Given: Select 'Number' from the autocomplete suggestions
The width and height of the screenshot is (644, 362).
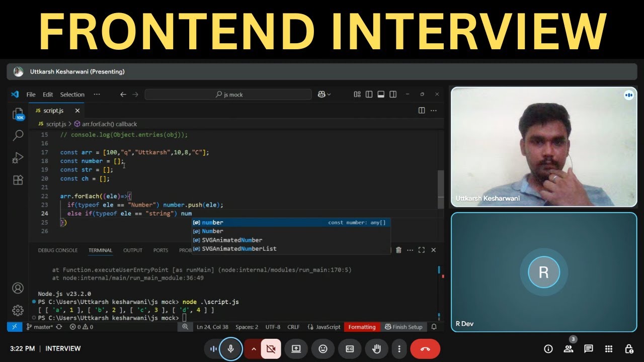Looking at the screenshot, I should 213,231.
